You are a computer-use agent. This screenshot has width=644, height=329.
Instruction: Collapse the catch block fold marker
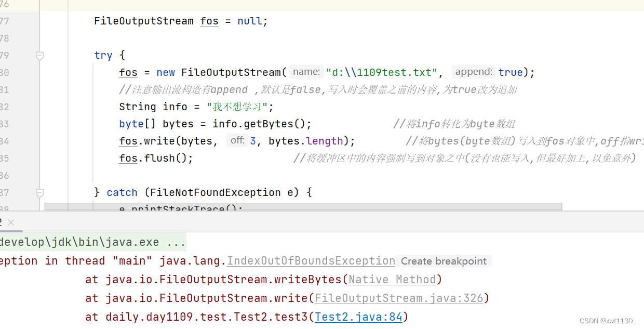[x=40, y=192]
